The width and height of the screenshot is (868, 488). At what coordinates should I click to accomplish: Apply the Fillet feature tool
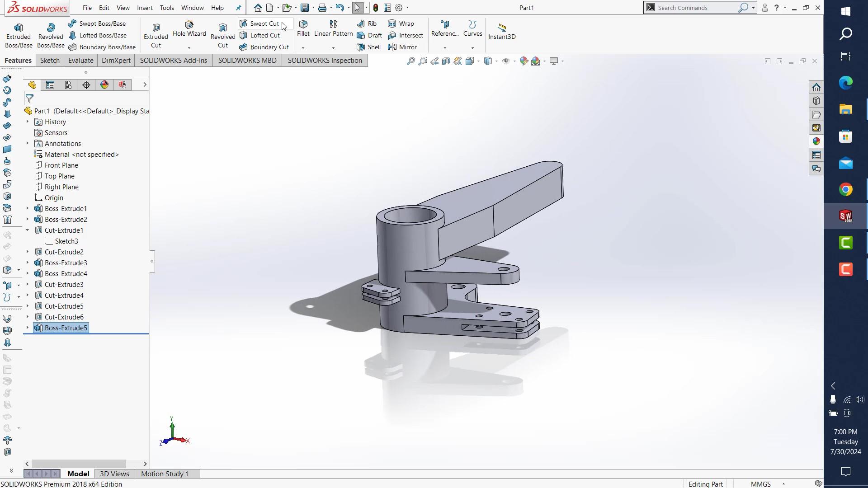click(303, 28)
